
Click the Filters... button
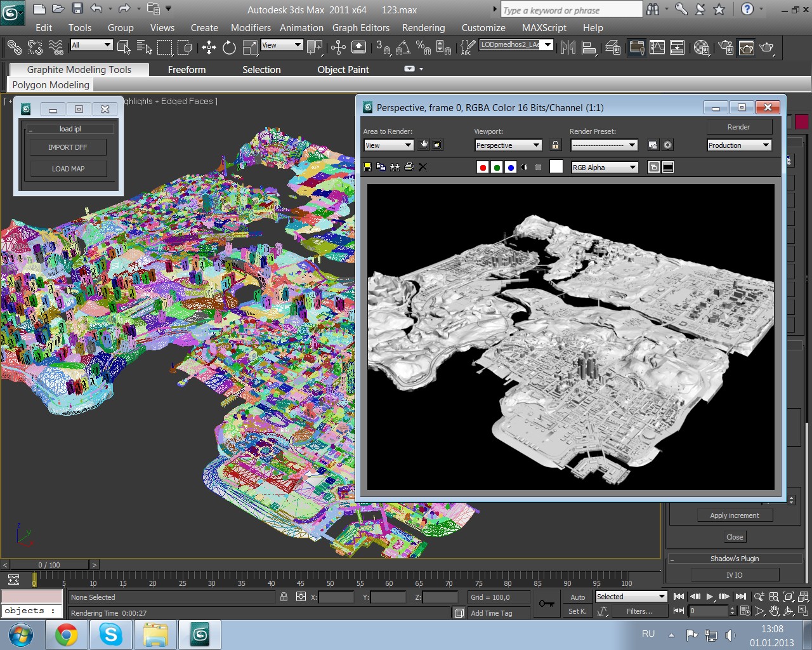pyautogui.click(x=639, y=611)
